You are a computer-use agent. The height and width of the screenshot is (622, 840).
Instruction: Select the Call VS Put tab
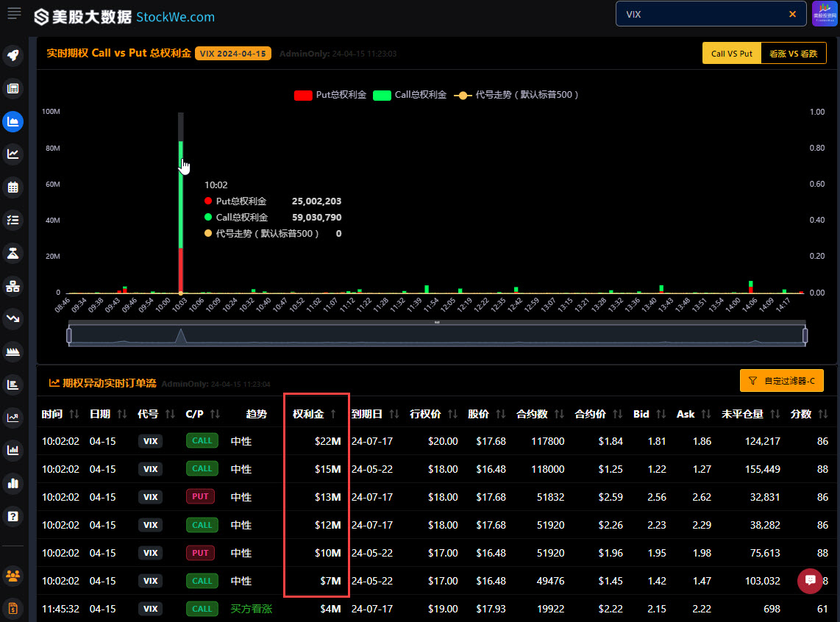click(x=731, y=54)
